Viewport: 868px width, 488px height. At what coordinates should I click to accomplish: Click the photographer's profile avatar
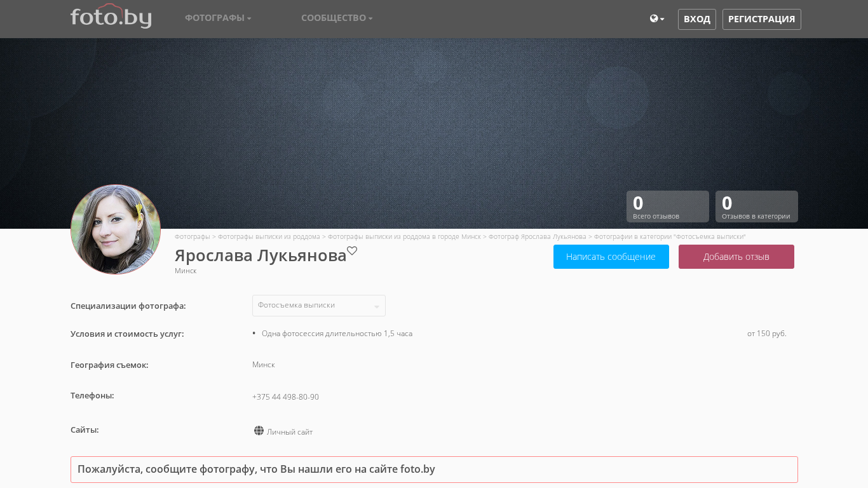[116, 229]
